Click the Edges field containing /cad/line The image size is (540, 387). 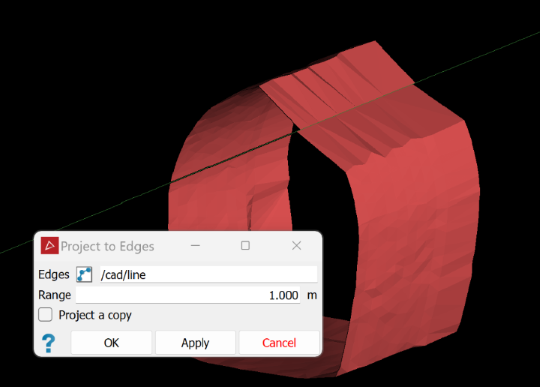point(208,274)
